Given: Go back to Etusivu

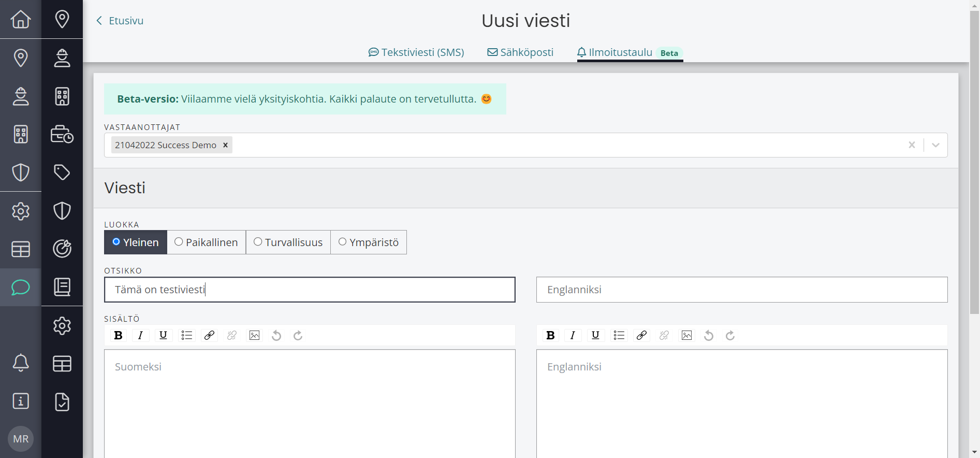Looking at the screenshot, I should [120, 21].
